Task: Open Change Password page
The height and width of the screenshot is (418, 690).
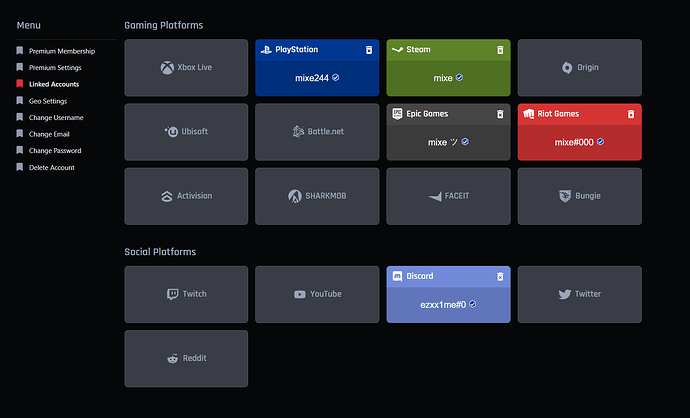Action: click(x=55, y=150)
